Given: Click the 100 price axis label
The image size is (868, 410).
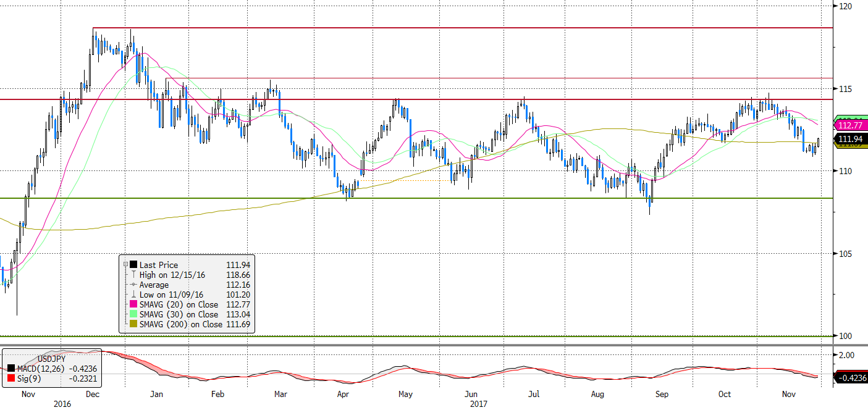Looking at the screenshot, I should click(846, 336).
